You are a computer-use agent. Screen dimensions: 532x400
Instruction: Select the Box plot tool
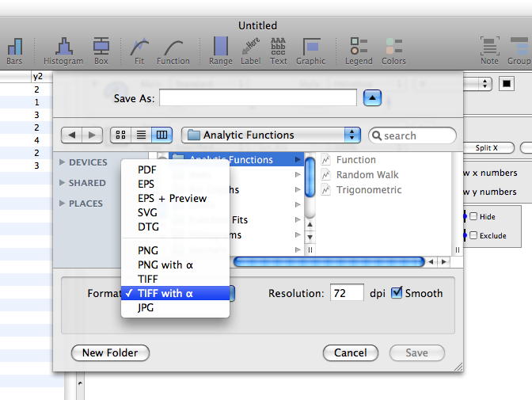click(x=101, y=48)
